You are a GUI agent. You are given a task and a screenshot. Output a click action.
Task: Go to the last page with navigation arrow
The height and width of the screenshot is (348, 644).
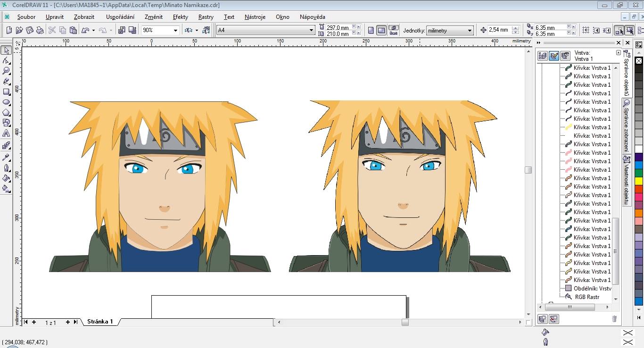pyautogui.click(x=75, y=322)
